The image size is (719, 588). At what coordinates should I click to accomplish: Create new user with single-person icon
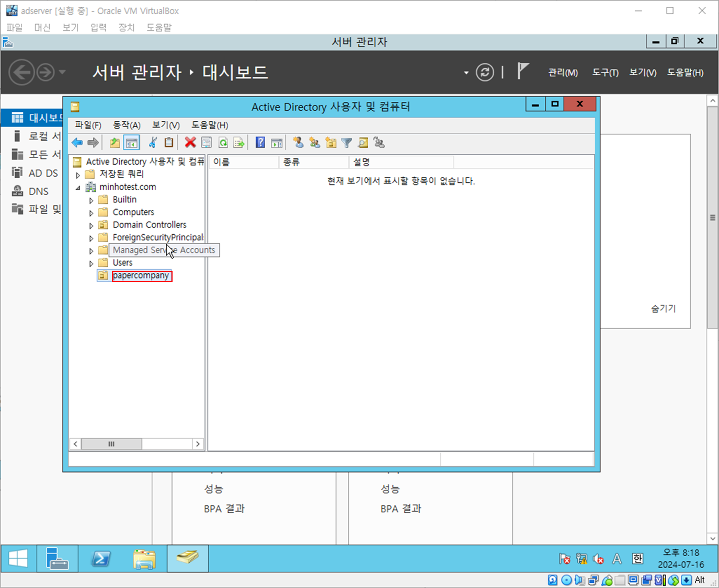pyautogui.click(x=298, y=143)
